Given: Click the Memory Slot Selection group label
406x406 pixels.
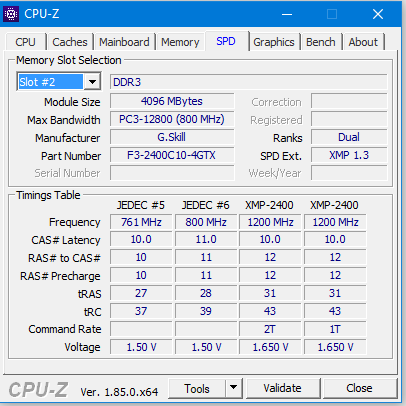Looking at the screenshot, I should tap(69, 60).
